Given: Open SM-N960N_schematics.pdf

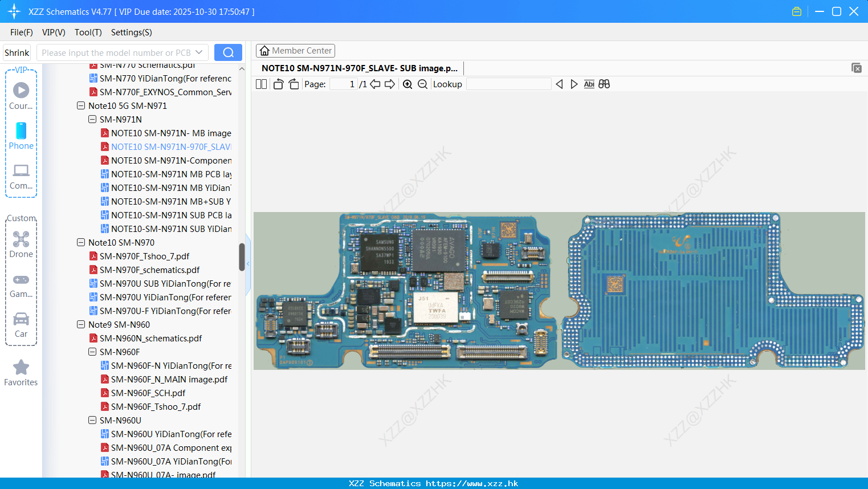Looking at the screenshot, I should (146, 338).
